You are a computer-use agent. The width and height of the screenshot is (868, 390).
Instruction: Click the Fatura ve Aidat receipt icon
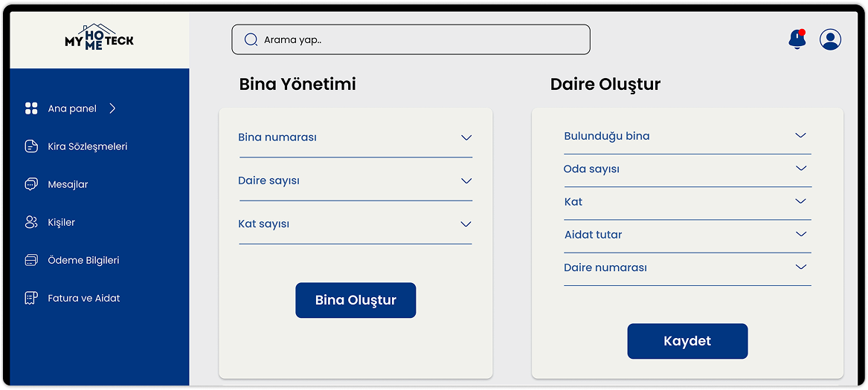pyautogui.click(x=31, y=298)
